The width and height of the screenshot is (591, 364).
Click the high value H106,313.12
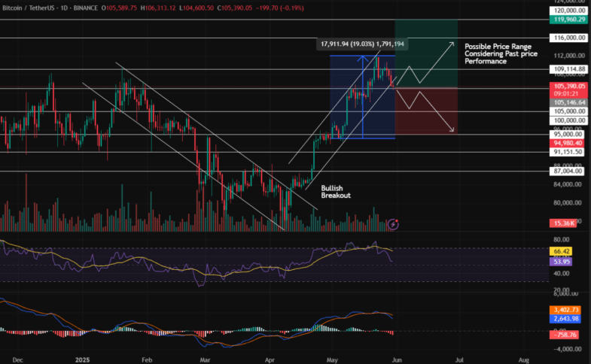pos(158,8)
